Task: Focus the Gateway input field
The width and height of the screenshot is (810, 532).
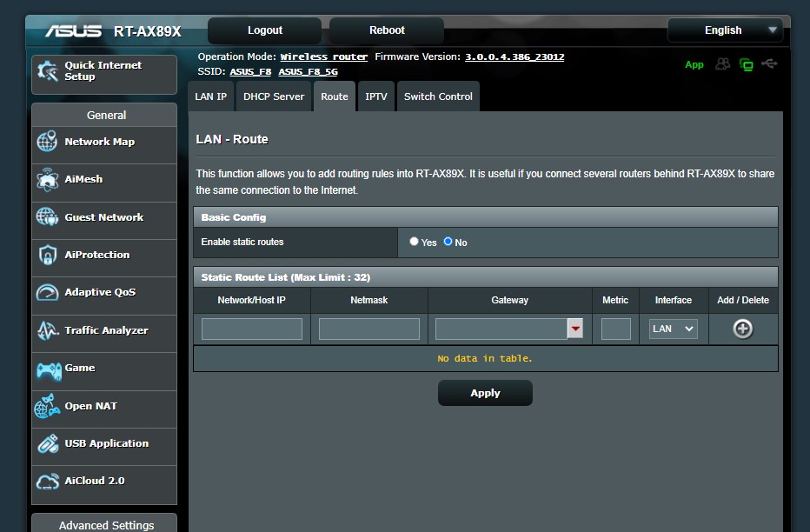Action: (x=501, y=329)
